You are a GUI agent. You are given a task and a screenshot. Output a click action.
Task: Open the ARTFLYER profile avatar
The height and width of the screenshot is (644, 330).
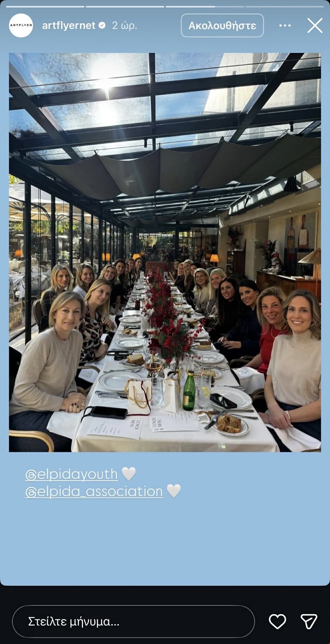(x=21, y=26)
